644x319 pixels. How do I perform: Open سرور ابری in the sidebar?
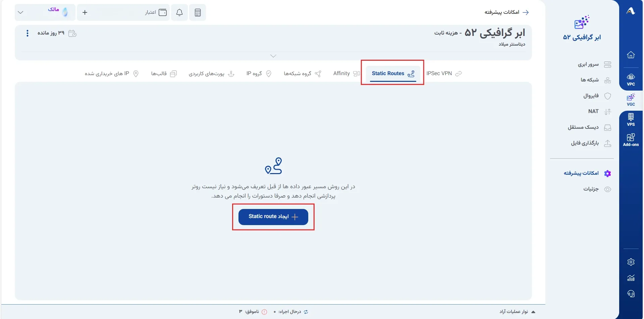(x=594, y=64)
